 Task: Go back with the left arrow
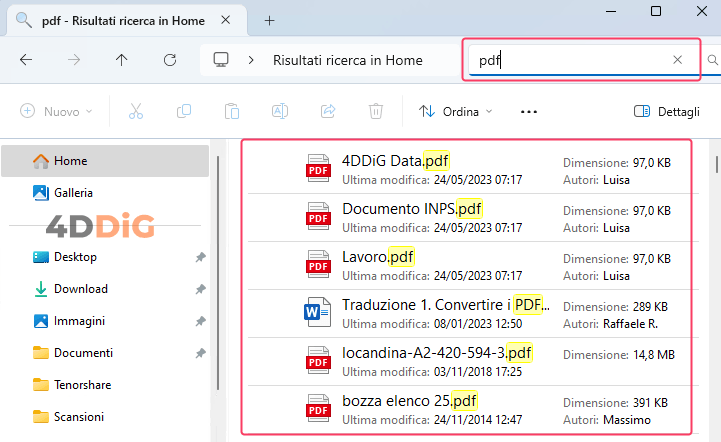pos(26,60)
